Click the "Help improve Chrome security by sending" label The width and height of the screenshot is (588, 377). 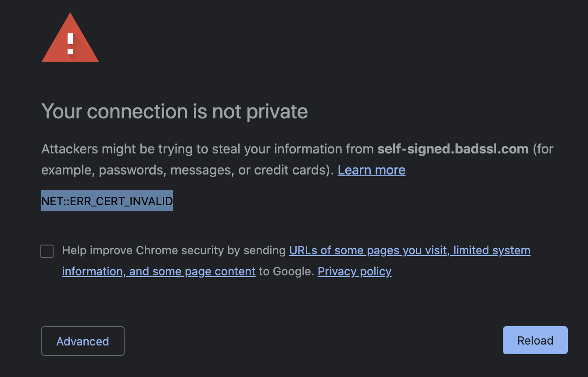174,250
